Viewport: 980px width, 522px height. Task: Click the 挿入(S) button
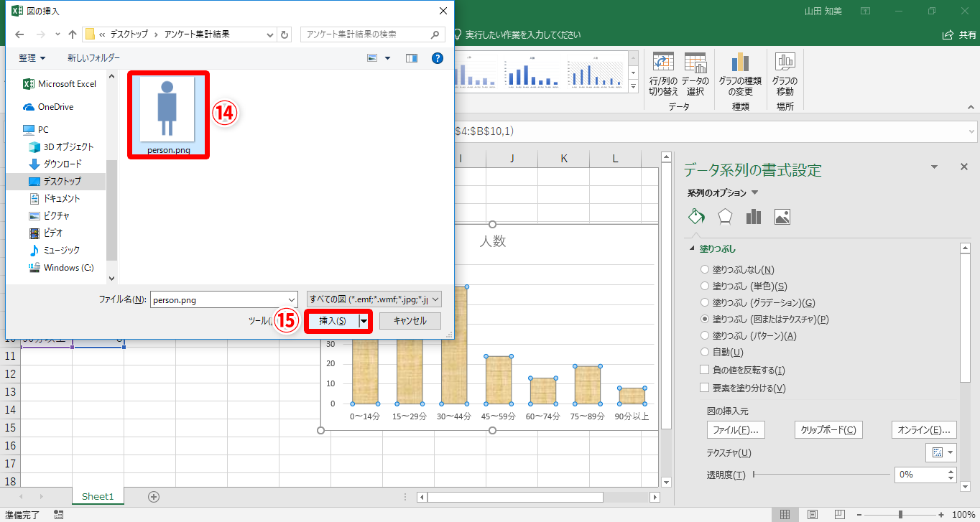333,321
